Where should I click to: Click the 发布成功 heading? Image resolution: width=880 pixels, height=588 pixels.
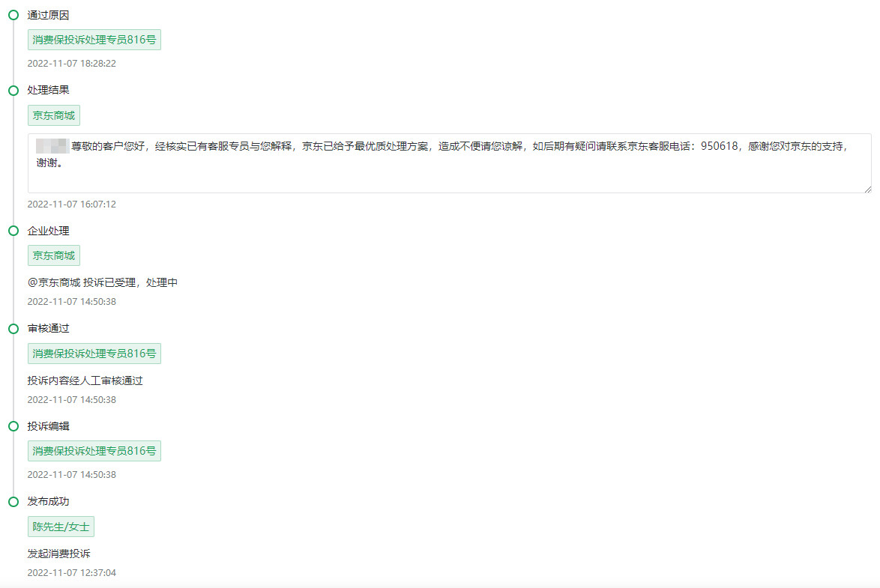[x=48, y=501]
